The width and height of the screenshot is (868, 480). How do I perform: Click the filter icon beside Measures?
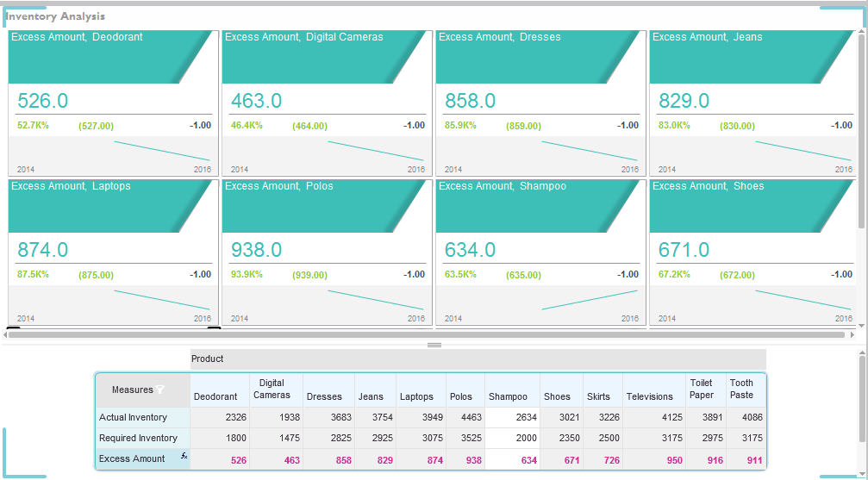[159, 390]
